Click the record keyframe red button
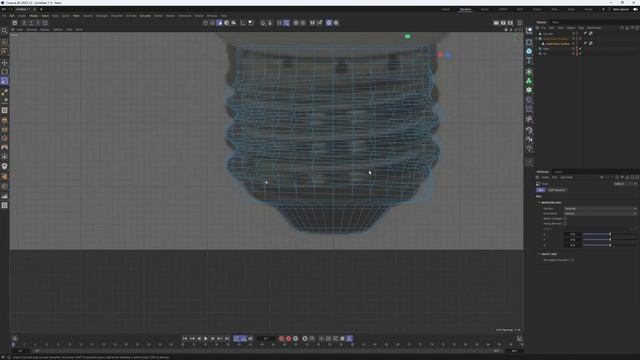 coord(281,338)
